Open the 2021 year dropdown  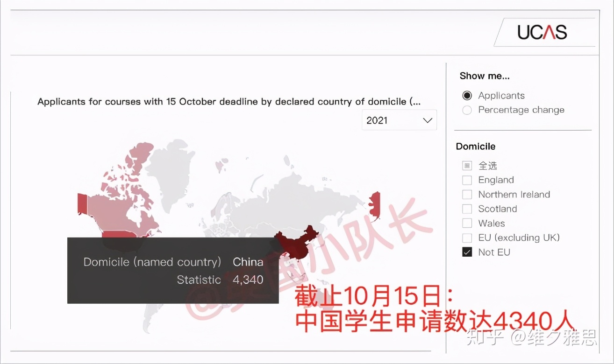coord(399,120)
